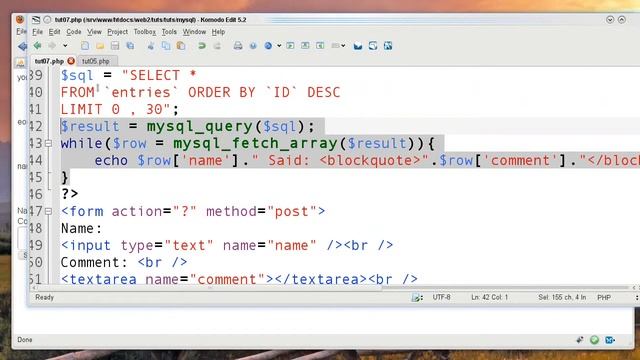Redo with the greyed toolbar arrow
The image size is (640, 360).
coord(217,46)
